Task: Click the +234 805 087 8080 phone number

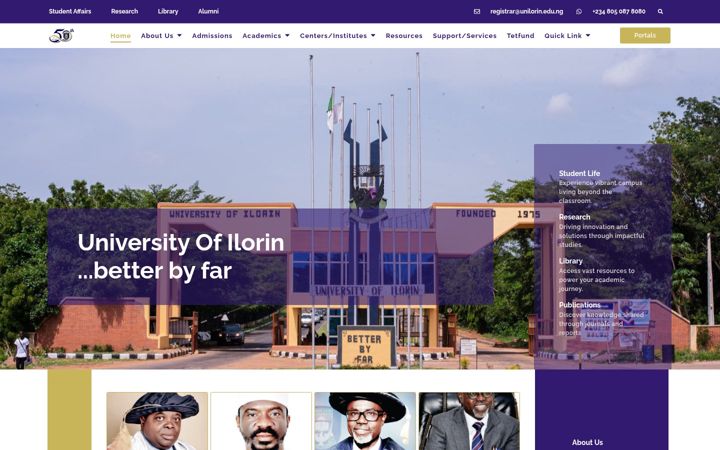Action: (x=619, y=11)
